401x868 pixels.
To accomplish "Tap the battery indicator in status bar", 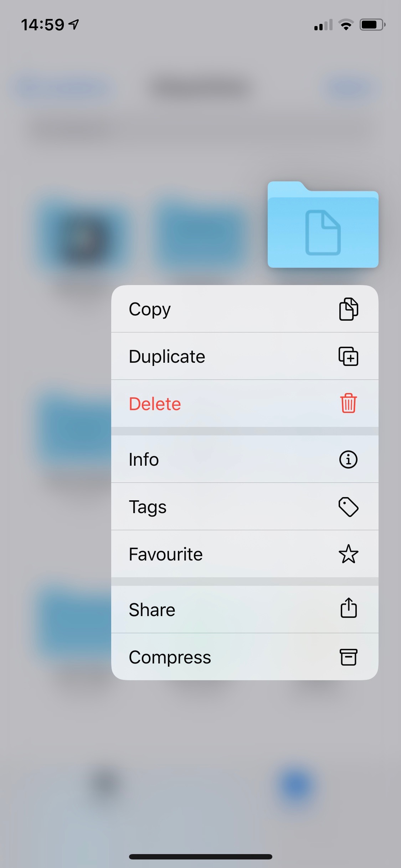I will [x=372, y=25].
